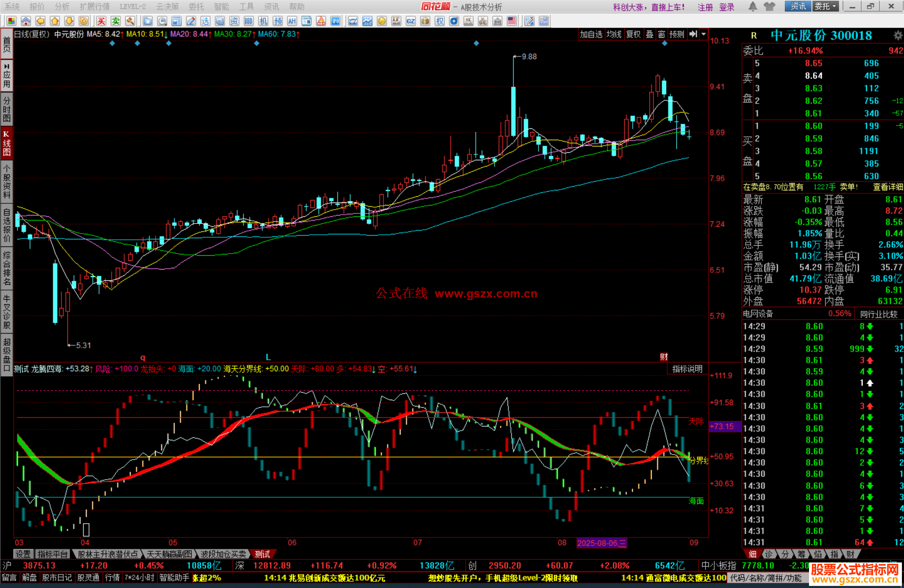Screen dimensions: 904x588
Task: Click the green Sell (卖) toolbar icon
Action: 116,21
